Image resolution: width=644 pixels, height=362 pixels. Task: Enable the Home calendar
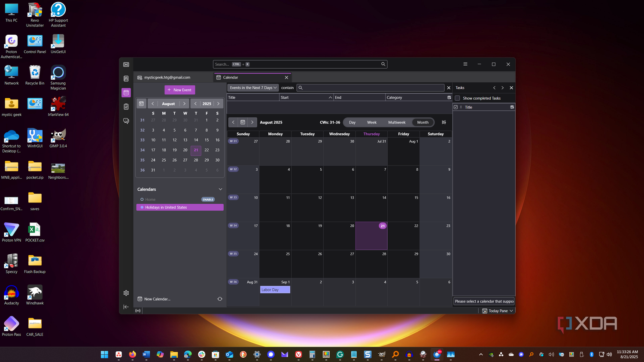(x=208, y=199)
